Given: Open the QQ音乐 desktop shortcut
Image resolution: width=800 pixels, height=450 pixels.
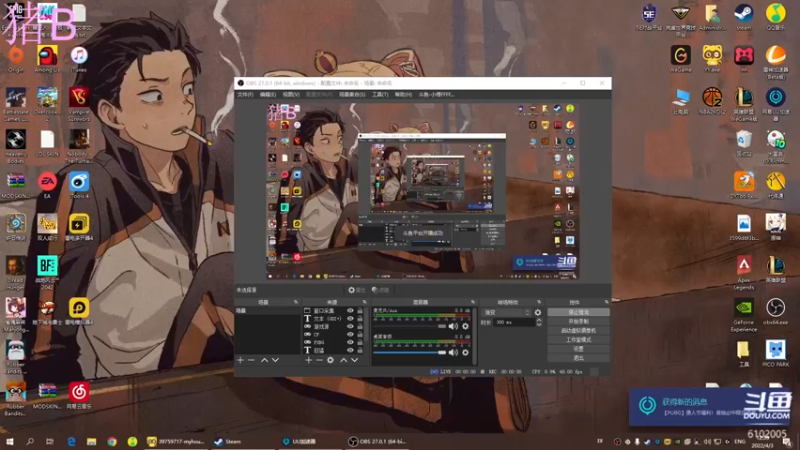Looking at the screenshot, I should point(776,17).
